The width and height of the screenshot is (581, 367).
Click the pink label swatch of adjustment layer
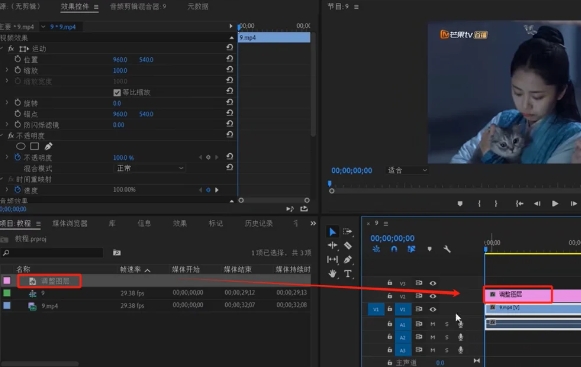point(7,281)
